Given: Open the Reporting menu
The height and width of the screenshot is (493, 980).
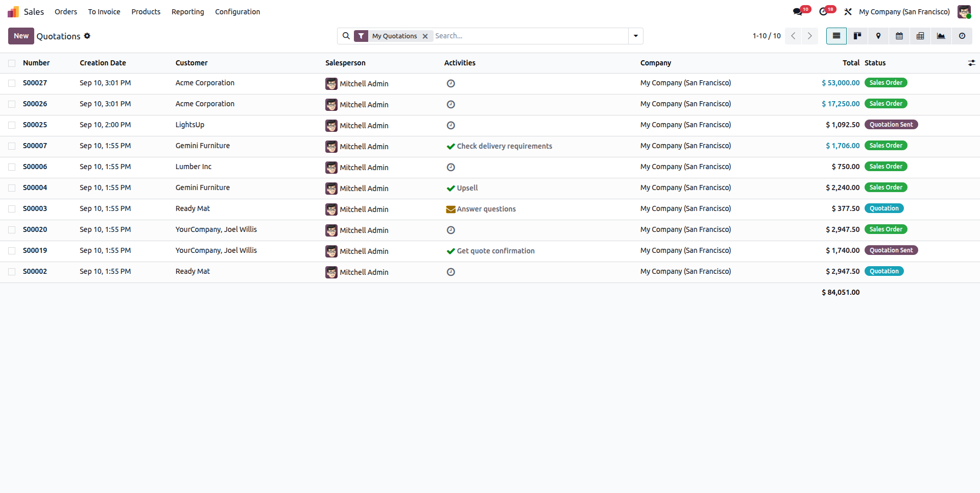Looking at the screenshot, I should [x=188, y=12].
